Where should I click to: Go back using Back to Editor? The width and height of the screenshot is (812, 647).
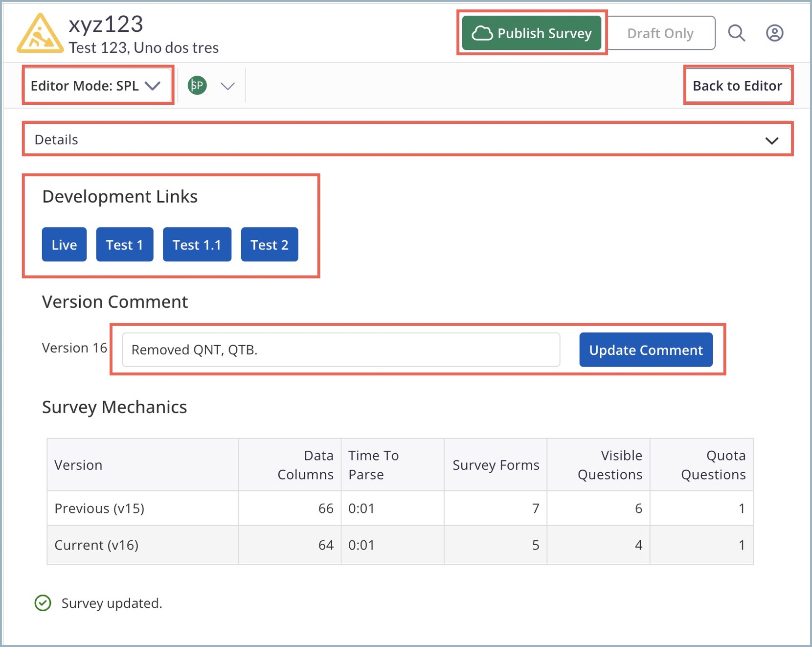pyautogui.click(x=737, y=86)
